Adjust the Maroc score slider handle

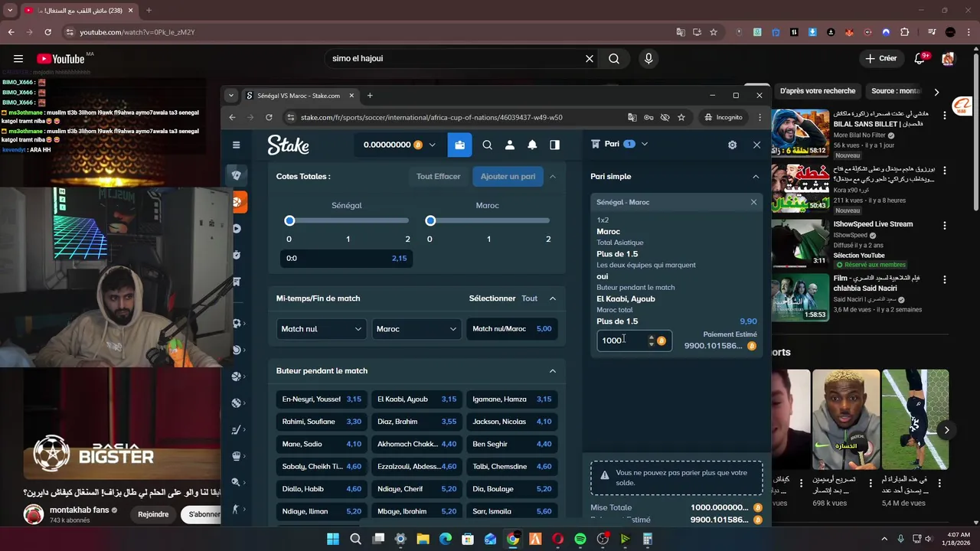(430, 220)
